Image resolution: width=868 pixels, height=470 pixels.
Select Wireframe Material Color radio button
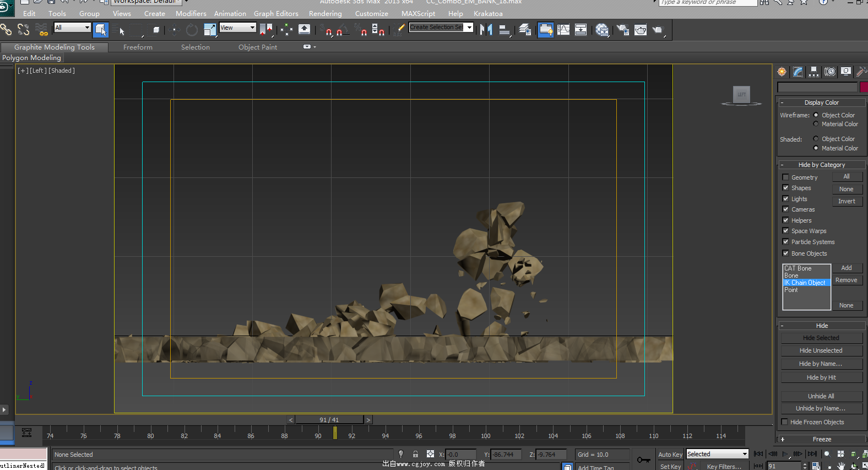point(816,124)
